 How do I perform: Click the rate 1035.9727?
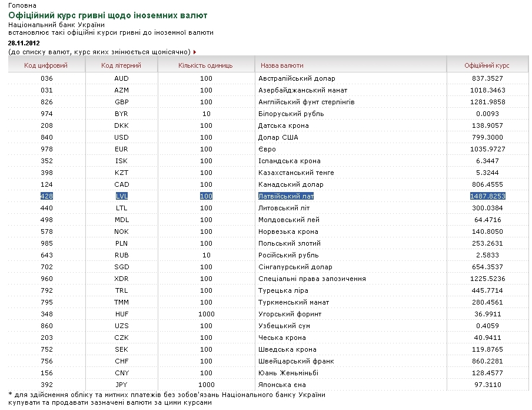tap(487, 149)
